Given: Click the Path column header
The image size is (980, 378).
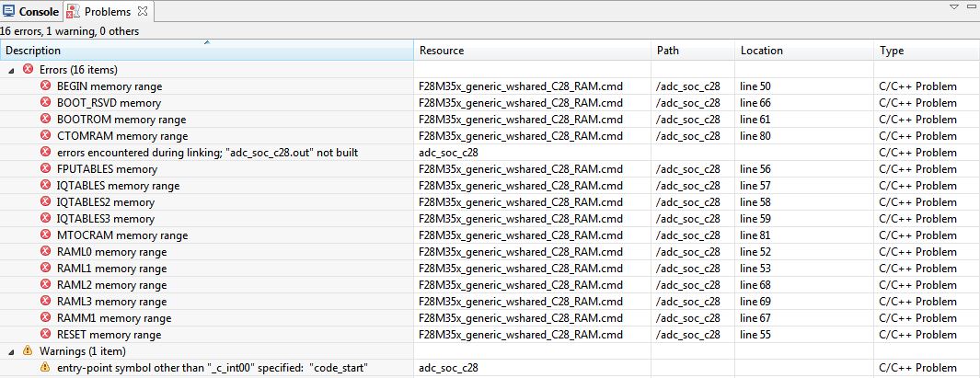Looking at the screenshot, I should [x=693, y=51].
